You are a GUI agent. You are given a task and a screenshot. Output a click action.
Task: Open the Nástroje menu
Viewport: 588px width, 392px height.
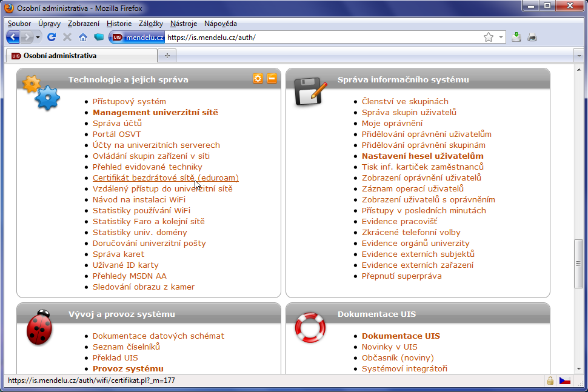pos(184,24)
